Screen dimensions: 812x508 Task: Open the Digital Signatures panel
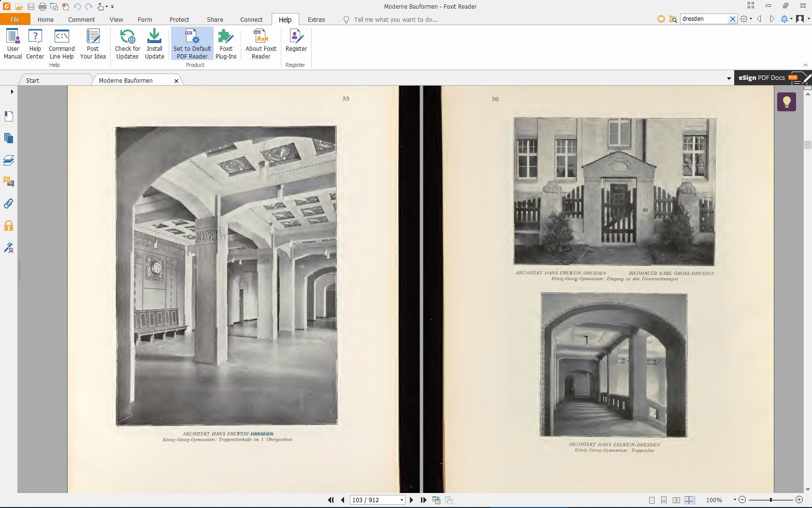9,248
